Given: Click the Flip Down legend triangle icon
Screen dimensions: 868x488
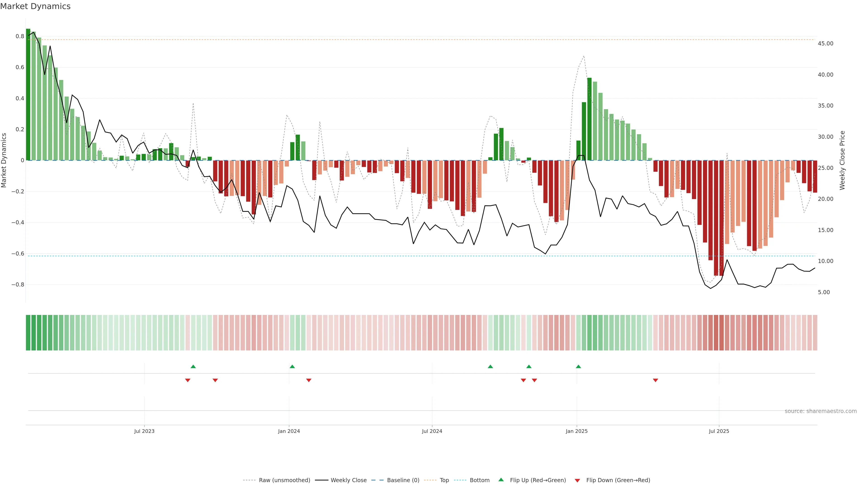Looking at the screenshot, I should pos(577,481).
